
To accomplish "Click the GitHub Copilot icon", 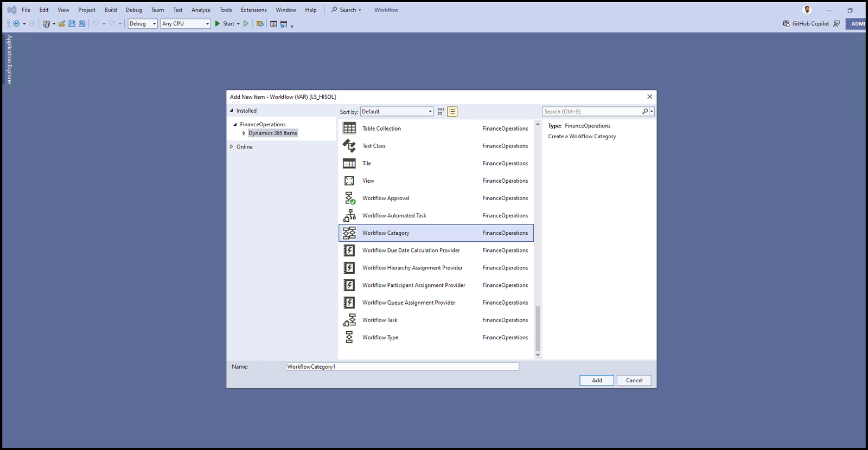I will pyautogui.click(x=786, y=23).
